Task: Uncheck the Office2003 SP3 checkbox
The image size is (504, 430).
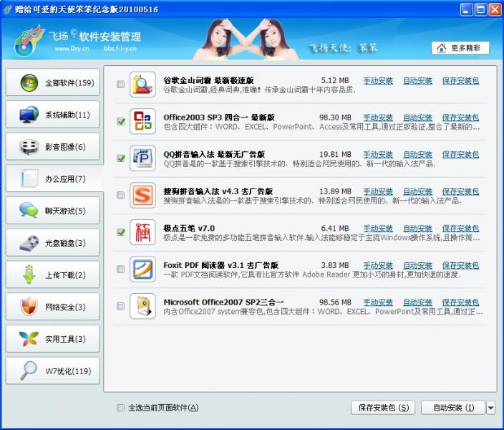Action: coord(120,121)
